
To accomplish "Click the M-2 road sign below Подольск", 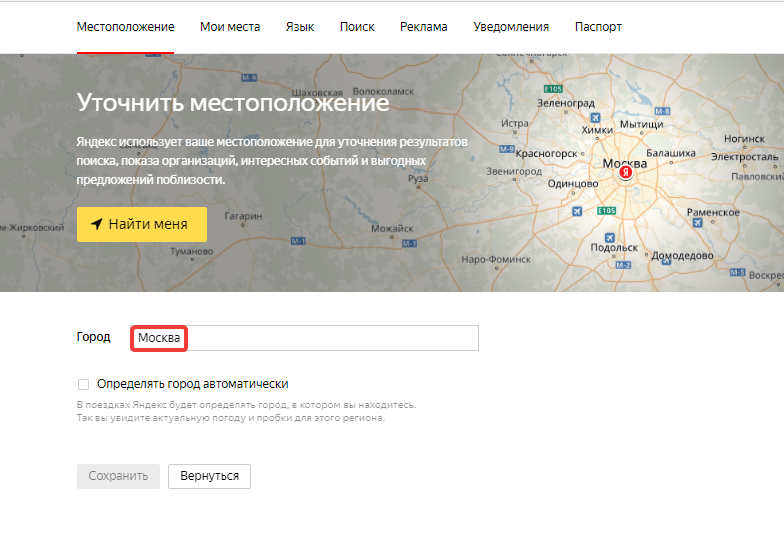I will 623,265.
